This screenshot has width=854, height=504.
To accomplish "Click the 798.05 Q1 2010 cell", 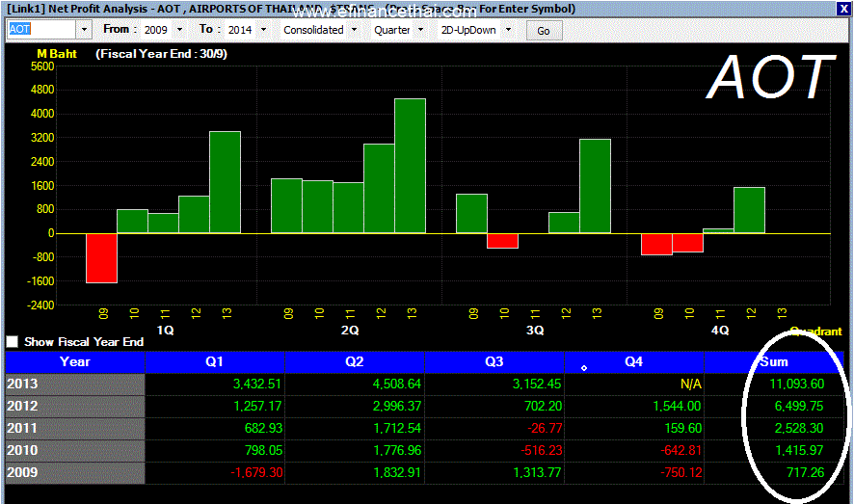I will click(x=215, y=451).
